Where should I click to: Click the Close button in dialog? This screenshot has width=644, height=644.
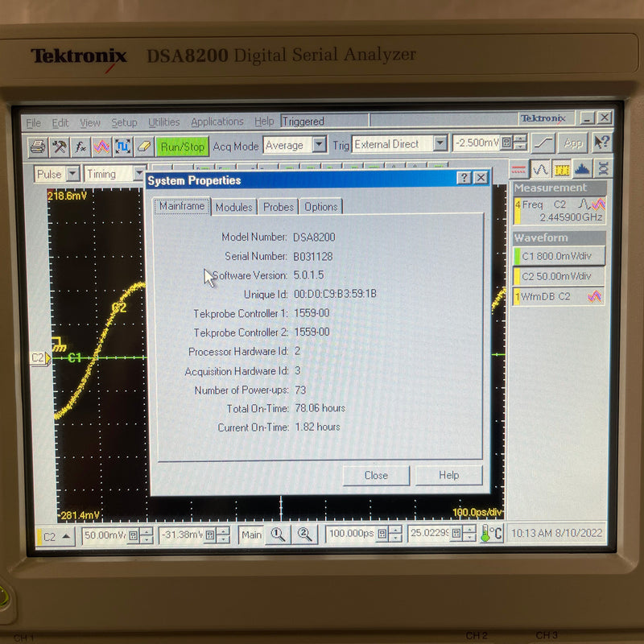[x=376, y=475]
